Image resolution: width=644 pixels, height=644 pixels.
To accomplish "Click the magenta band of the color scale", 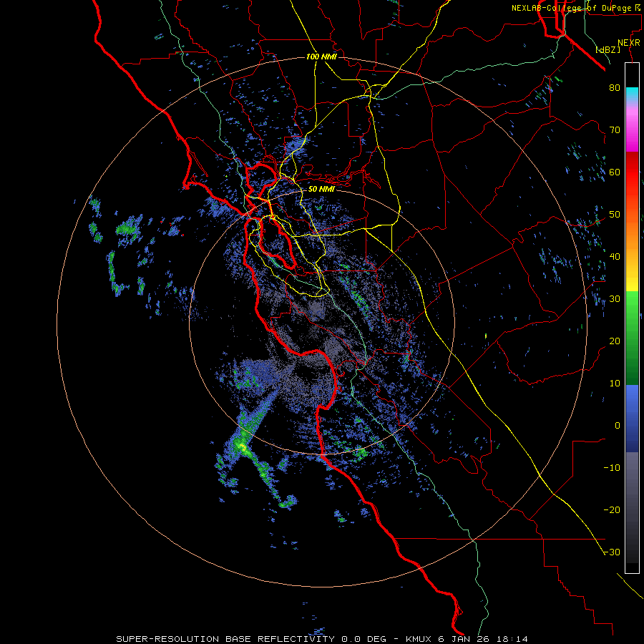I will click(x=632, y=130).
